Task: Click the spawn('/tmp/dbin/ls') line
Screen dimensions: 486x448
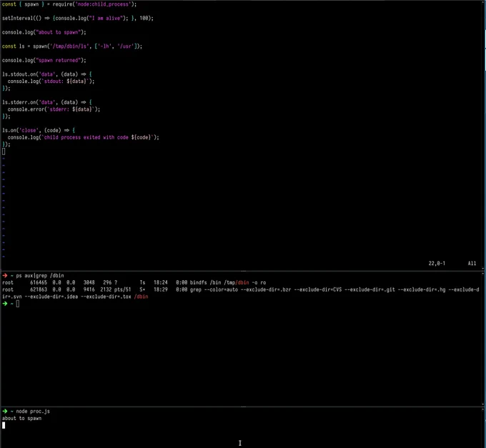Action: coord(72,46)
